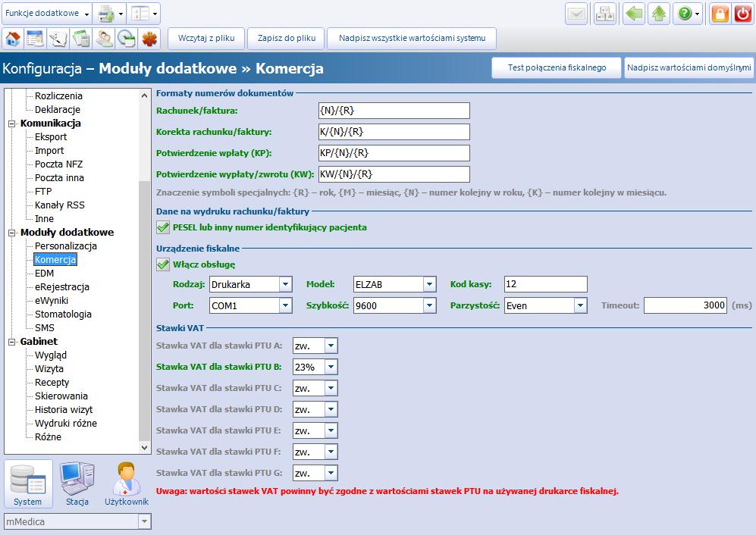Screen dimensions: 756x535
Task: Select eRejestracja in the tree
Action: click(62, 286)
